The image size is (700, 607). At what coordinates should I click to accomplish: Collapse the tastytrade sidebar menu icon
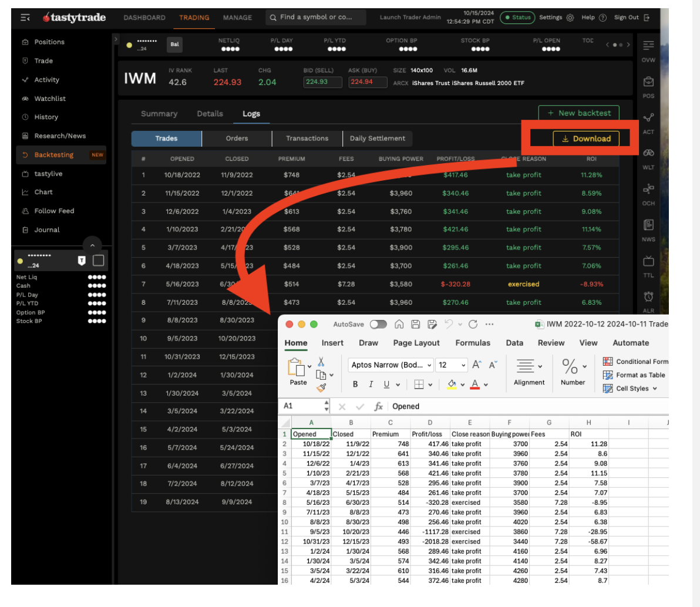tap(25, 18)
